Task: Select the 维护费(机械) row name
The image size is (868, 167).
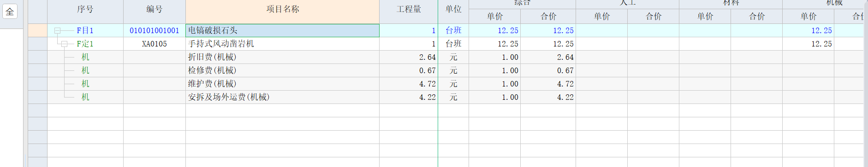Action: [x=282, y=84]
